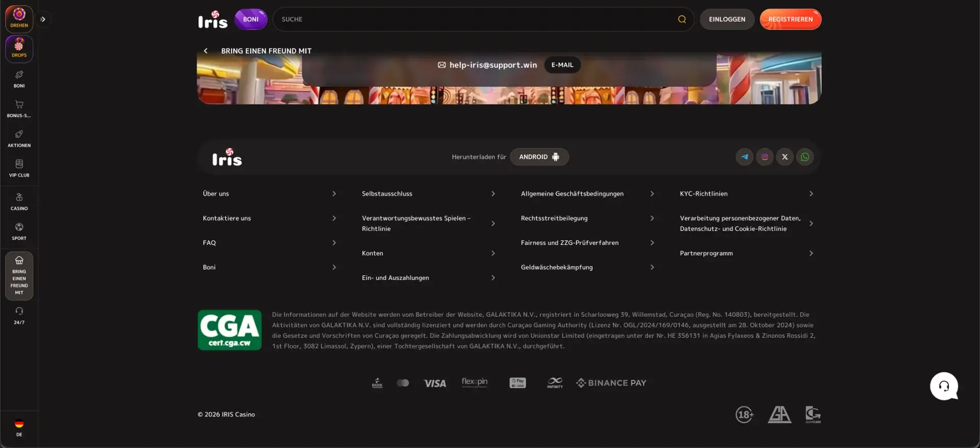
Task: Open the Sport section in sidebar
Action: (x=19, y=231)
